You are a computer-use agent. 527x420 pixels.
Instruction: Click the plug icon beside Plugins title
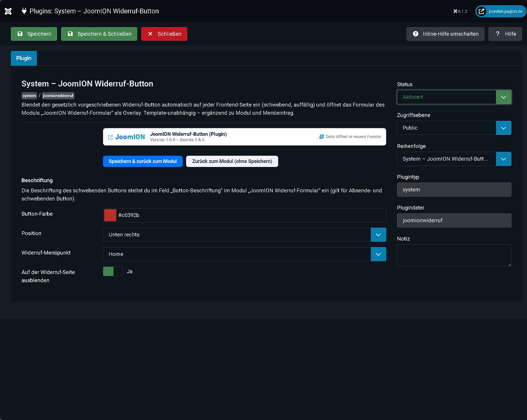click(x=24, y=11)
